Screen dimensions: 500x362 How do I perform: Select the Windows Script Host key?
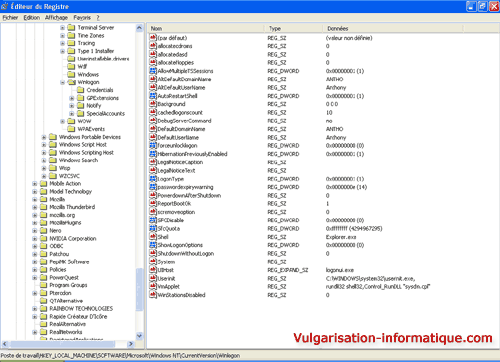(x=83, y=145)
